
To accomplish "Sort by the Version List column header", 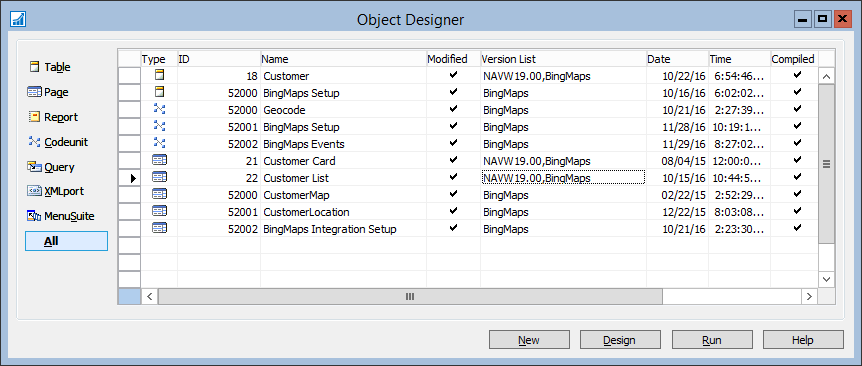I will point(563,59).
